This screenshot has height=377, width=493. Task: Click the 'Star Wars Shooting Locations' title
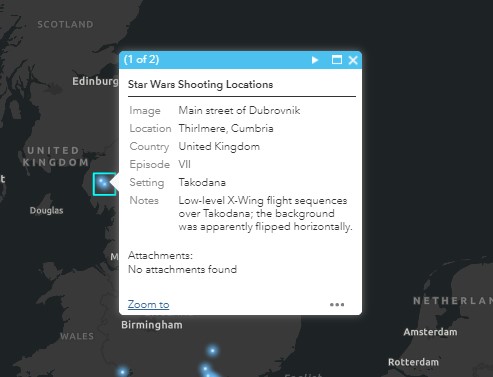[x=200, y=84]
